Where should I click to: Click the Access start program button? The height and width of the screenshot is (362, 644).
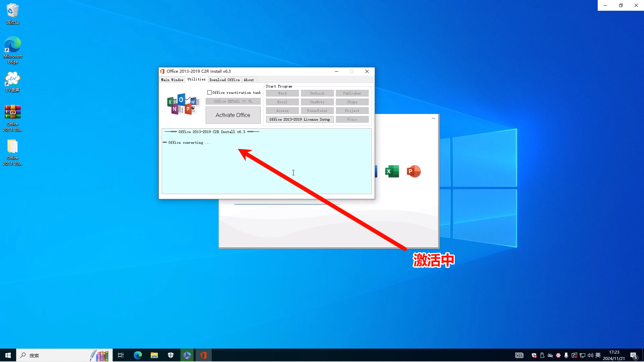[282, 111]
